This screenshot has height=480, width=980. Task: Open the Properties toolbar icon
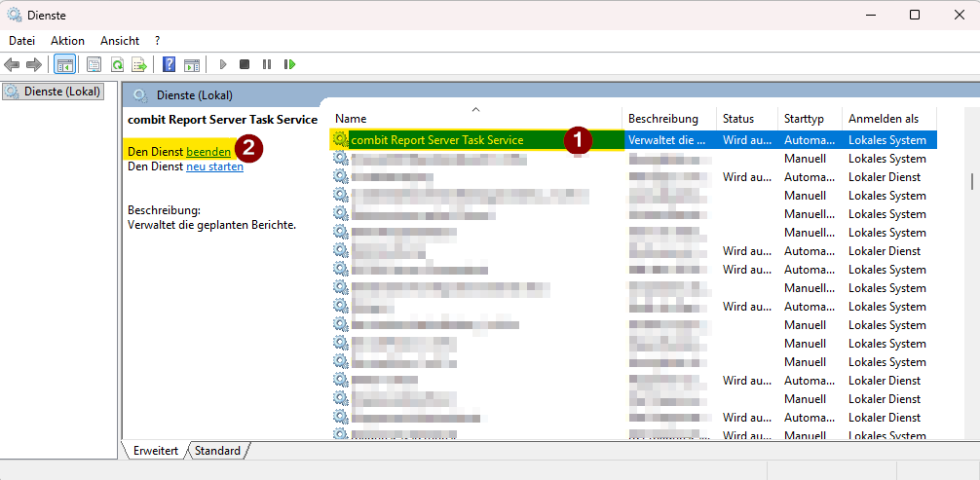94,64
